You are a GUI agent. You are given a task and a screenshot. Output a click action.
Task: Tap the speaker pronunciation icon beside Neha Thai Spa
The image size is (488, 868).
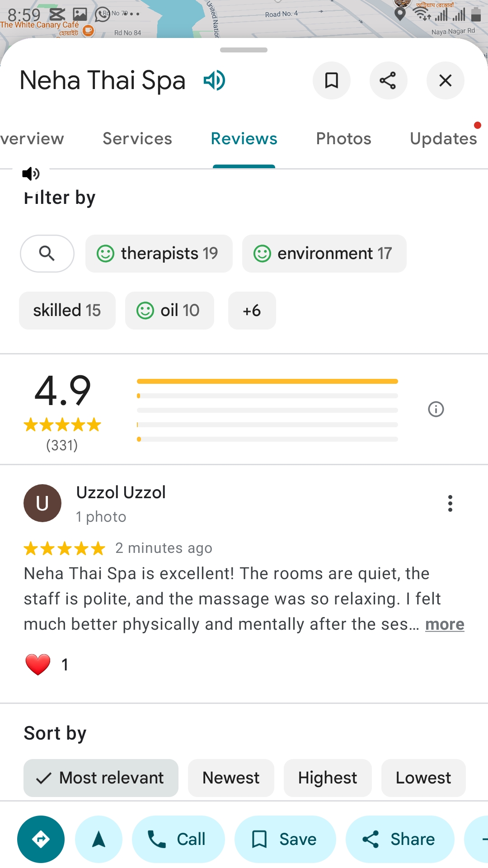214,81
